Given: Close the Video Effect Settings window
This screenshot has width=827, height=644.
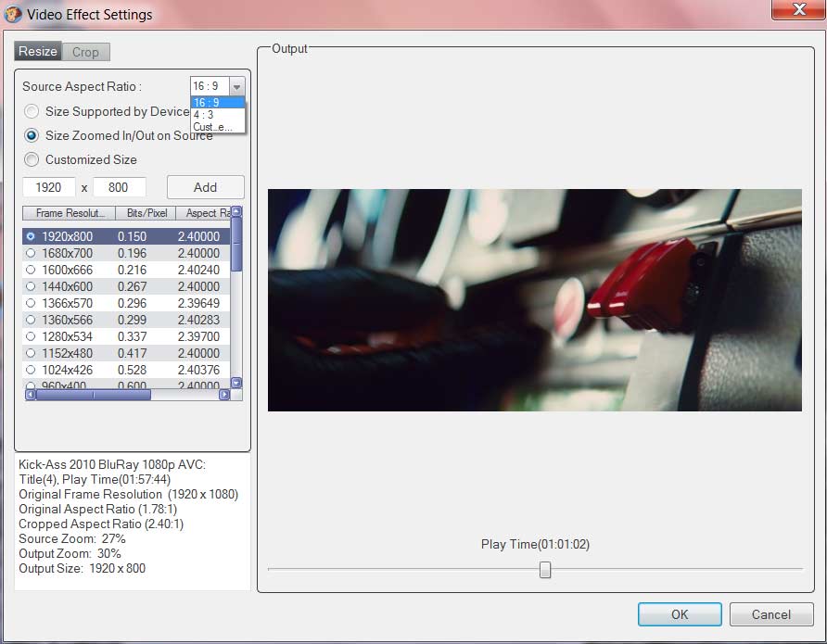Looking at the screenshot, I should (799, 9).
